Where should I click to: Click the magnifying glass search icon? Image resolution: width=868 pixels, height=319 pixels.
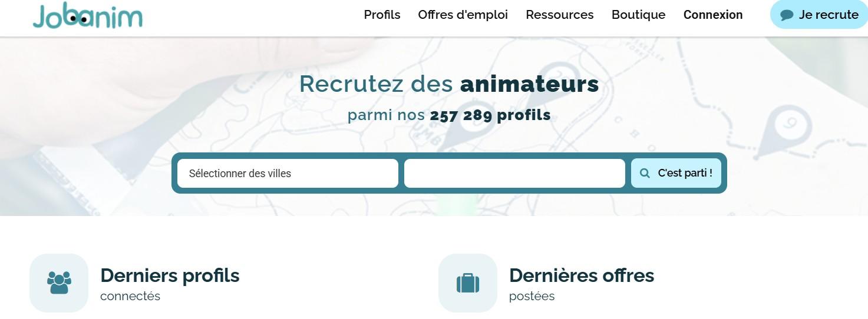click(x=645, y=173)
